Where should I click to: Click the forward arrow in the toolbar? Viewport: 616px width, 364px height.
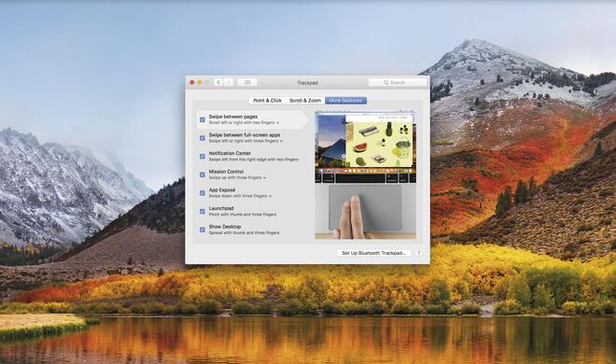click(x=229, y=82)
